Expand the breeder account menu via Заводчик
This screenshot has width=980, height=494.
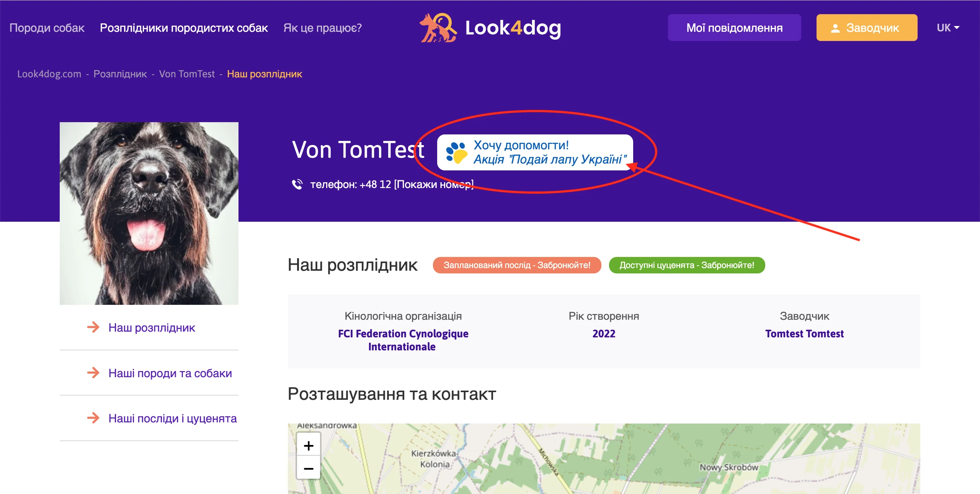click(867, 27)
